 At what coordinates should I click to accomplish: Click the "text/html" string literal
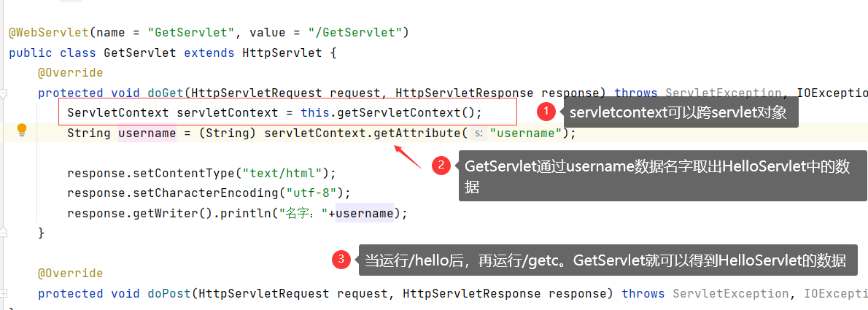279,174
